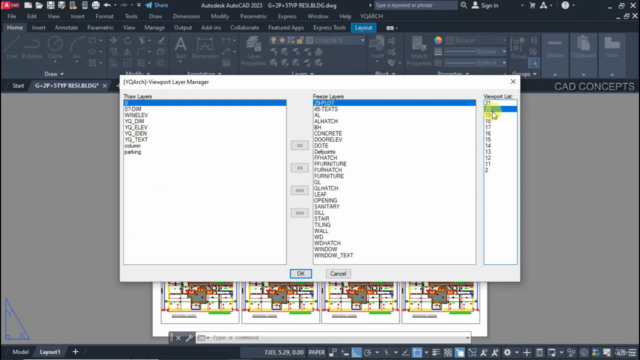The image size is (640, 360).
Task: Toggle object snap tracking in status bar
Action: click(x=405, y=352)
